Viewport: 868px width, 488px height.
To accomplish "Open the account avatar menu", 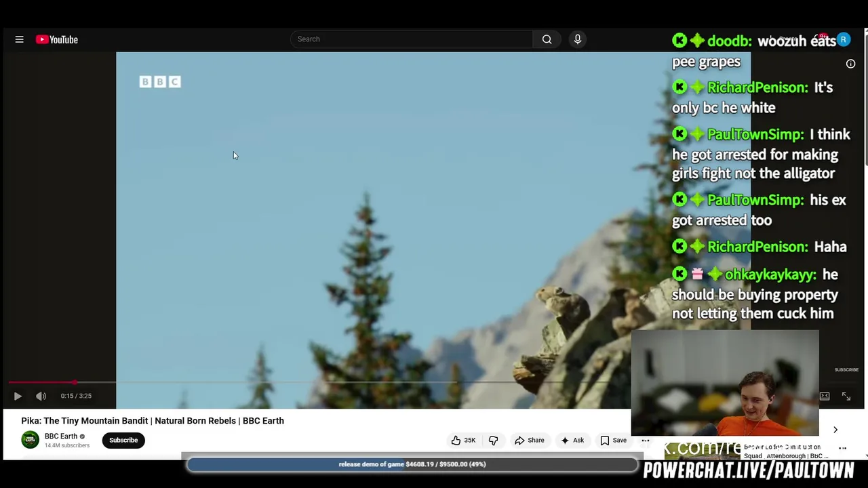I will click(843, 40).
